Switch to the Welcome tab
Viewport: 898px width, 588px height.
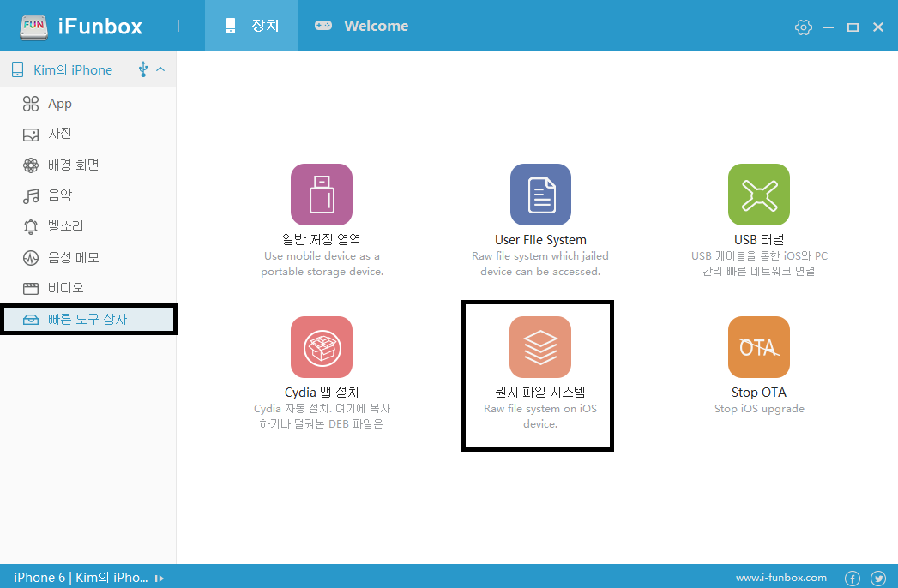(361, 26)
